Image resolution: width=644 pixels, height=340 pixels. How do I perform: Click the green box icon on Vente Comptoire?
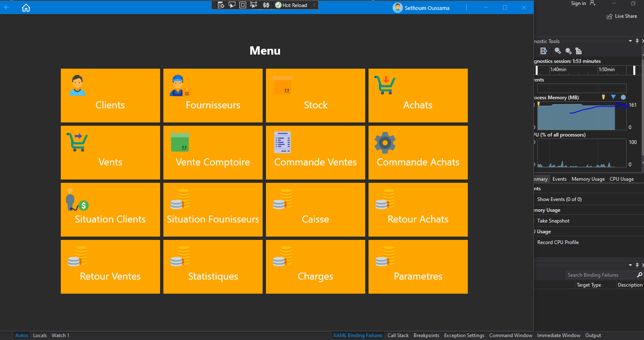point(180,142)
